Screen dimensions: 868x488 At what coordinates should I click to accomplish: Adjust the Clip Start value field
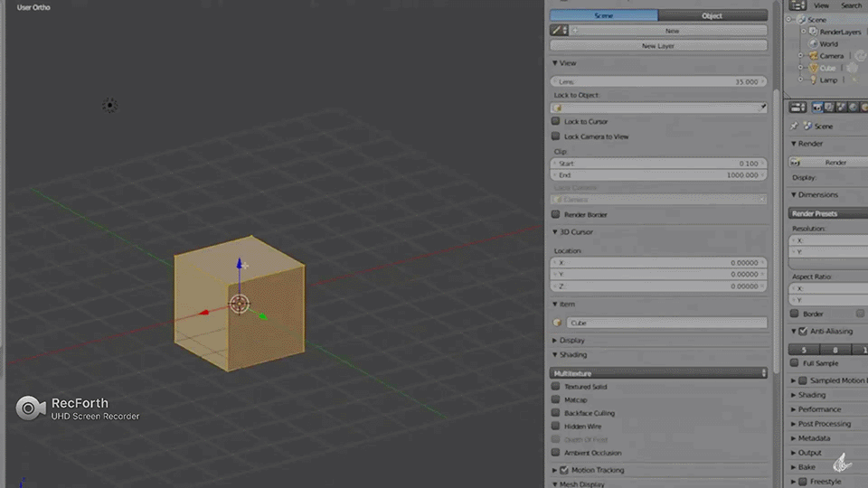(658, 164)
